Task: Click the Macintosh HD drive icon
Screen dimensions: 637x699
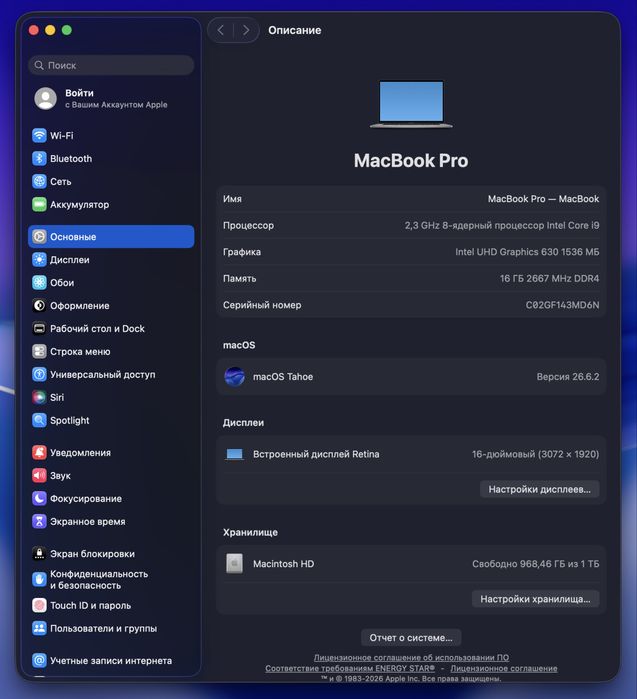Action: [234, 564]
